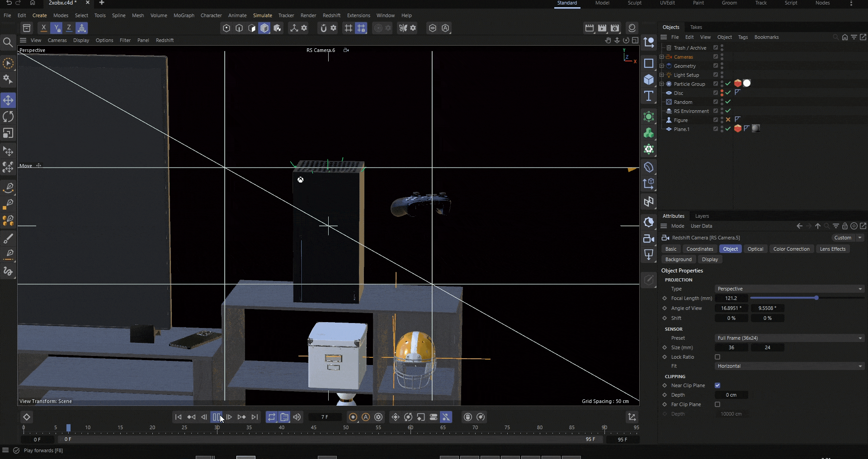Switch to the Optical tab
The height and width of the screenshot is (459, 868).
(755, 249)
